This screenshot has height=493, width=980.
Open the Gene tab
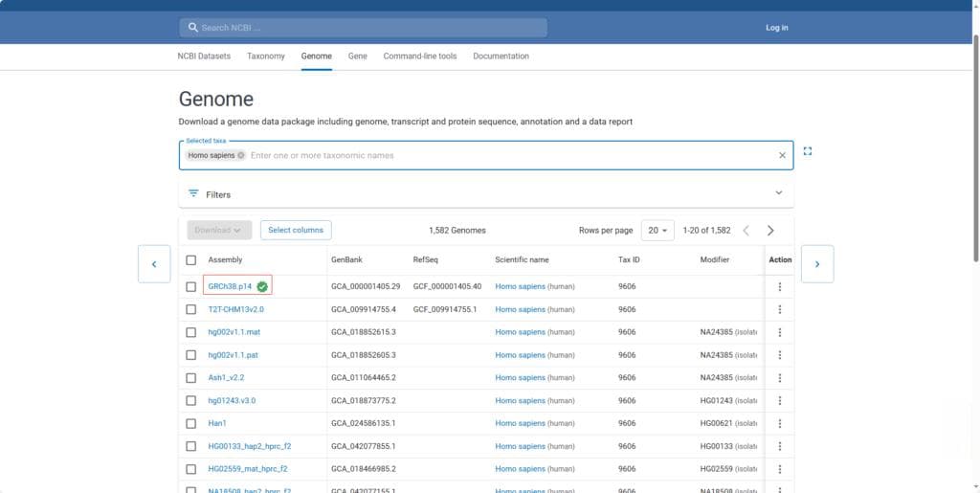tap(358, 56)
